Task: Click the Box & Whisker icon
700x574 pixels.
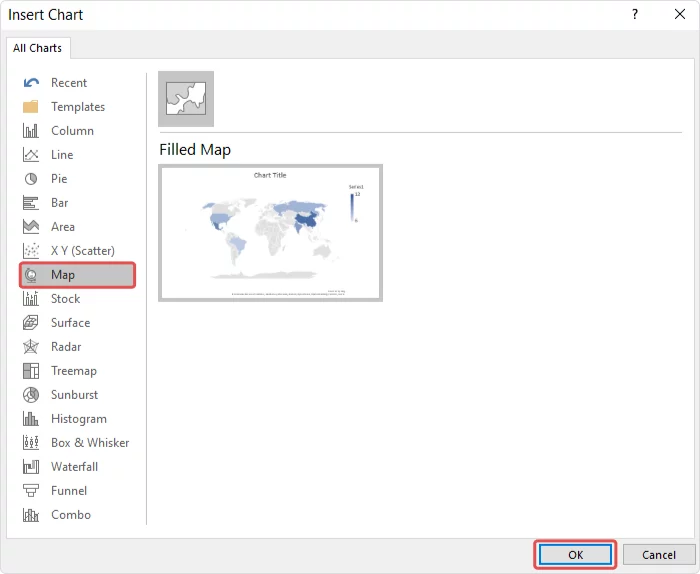Action: pyautogui.click(x=31, y=443)
